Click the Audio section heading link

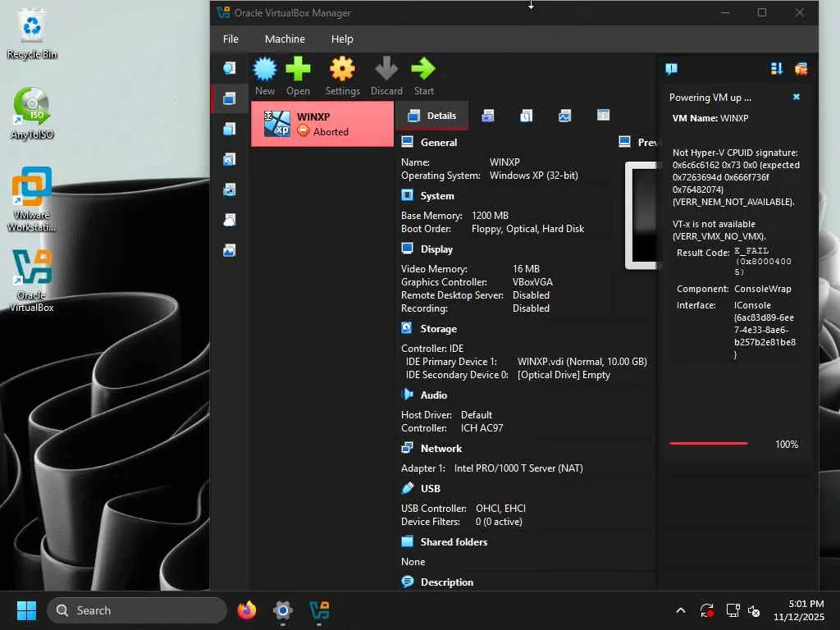[x=434, y=395]
